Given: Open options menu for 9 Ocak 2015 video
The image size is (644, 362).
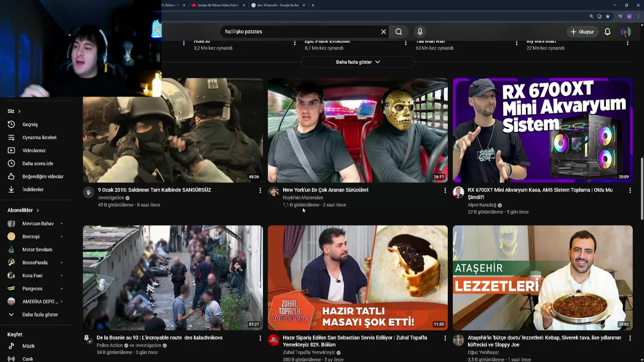Looking at the screenshot, I should [260, 191].
